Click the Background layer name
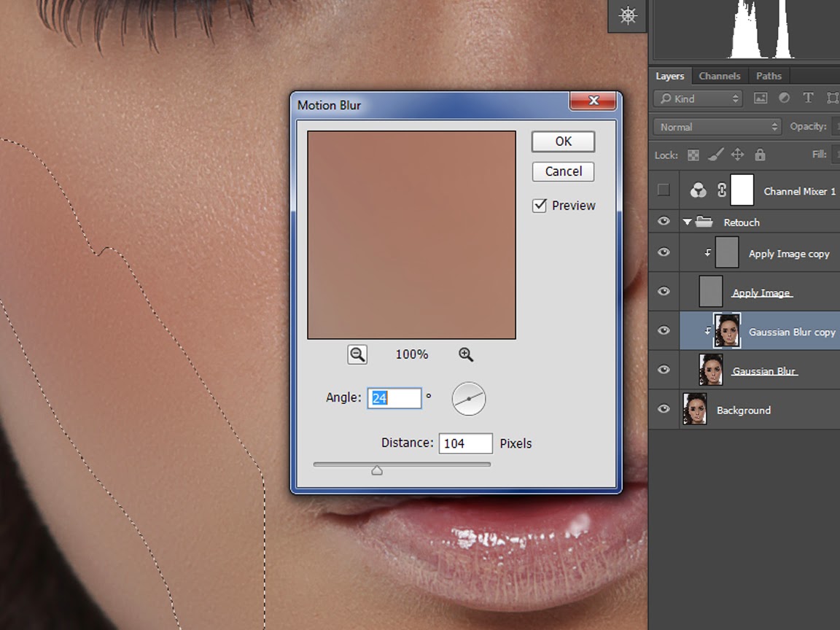 click(744, 411)
